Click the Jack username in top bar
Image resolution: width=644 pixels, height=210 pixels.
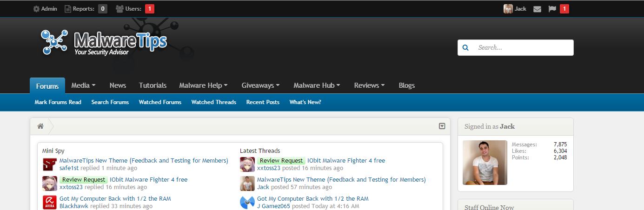click(x=520, y=9)
